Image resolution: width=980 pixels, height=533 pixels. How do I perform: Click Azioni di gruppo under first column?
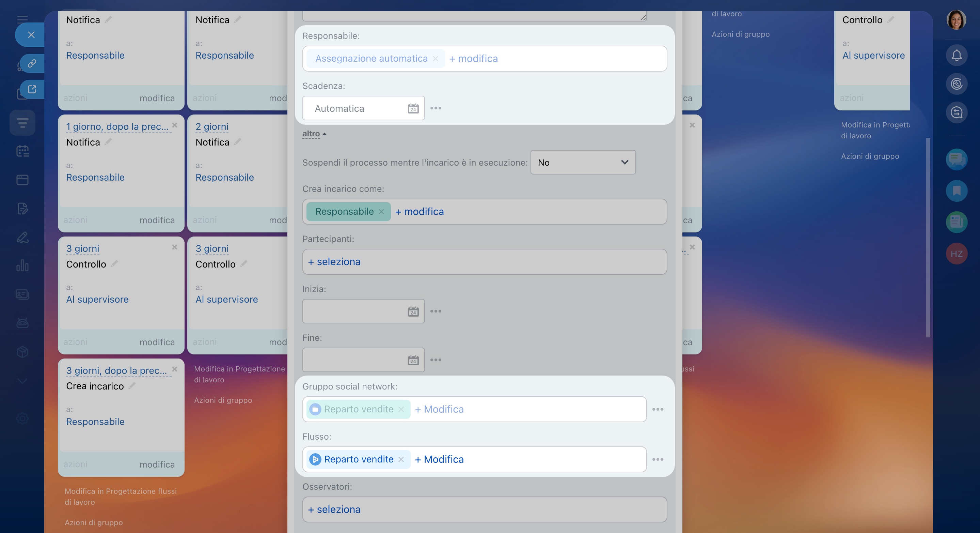pyautogui.click(x=94, y=522)
